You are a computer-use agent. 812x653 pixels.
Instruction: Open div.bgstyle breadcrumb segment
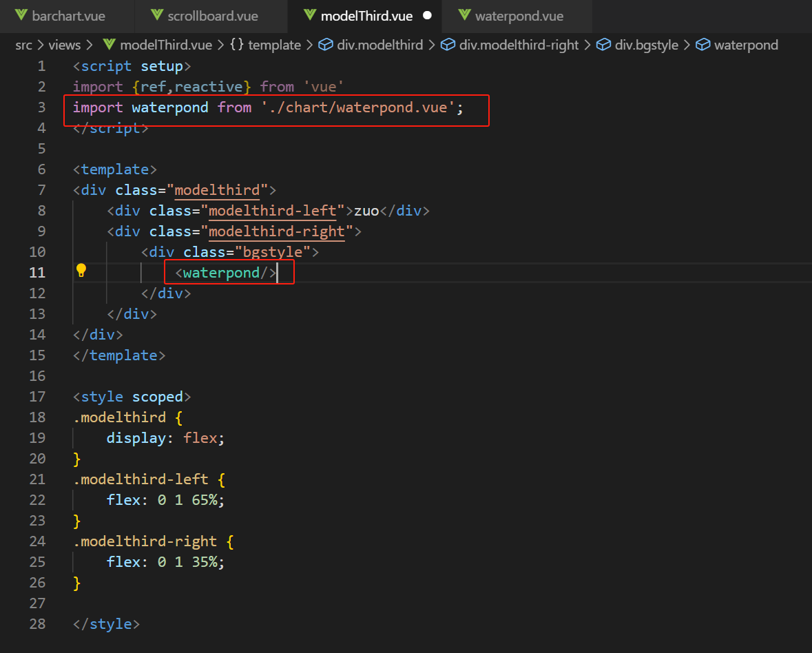[x=646, y=45]
